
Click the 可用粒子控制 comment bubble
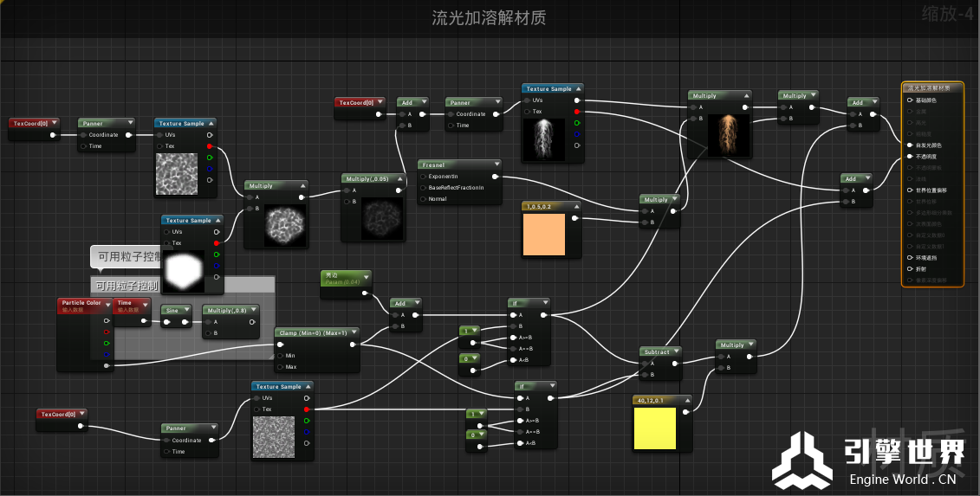coord(127,257)
